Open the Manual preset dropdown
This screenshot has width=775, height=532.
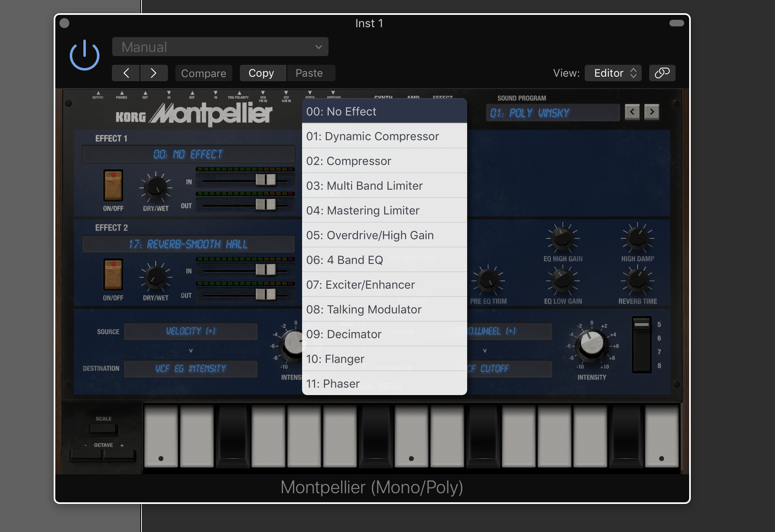(220, 47)
